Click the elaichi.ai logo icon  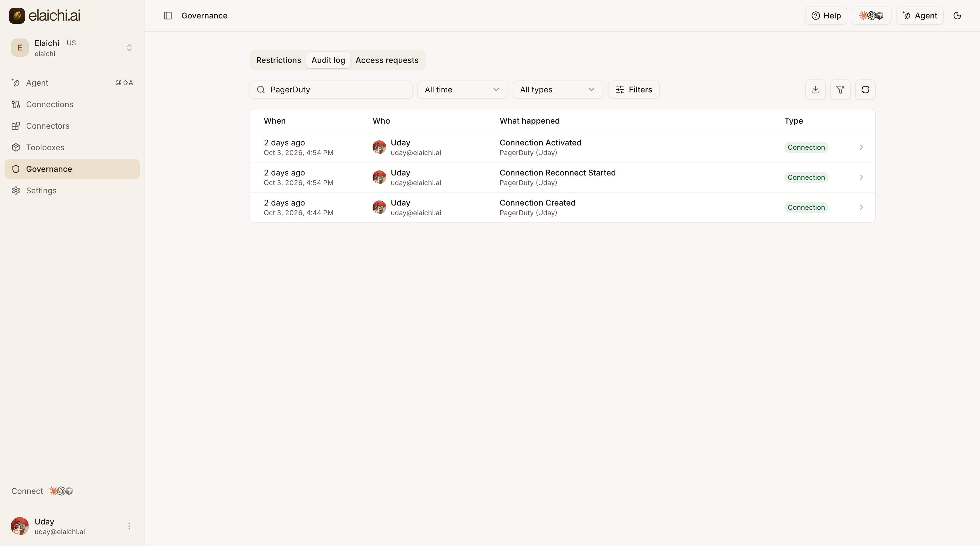click(x=17, y=16)
